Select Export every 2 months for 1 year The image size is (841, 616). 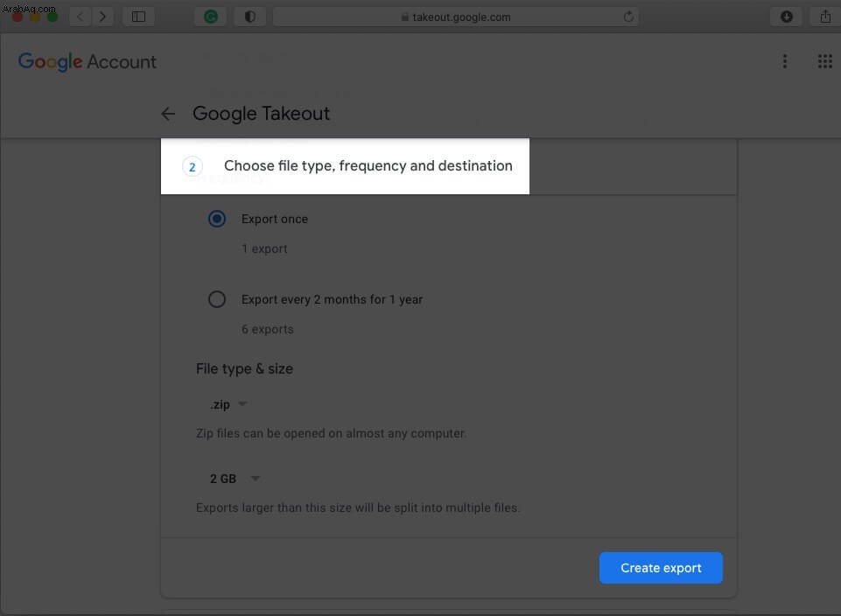[217, 299]
